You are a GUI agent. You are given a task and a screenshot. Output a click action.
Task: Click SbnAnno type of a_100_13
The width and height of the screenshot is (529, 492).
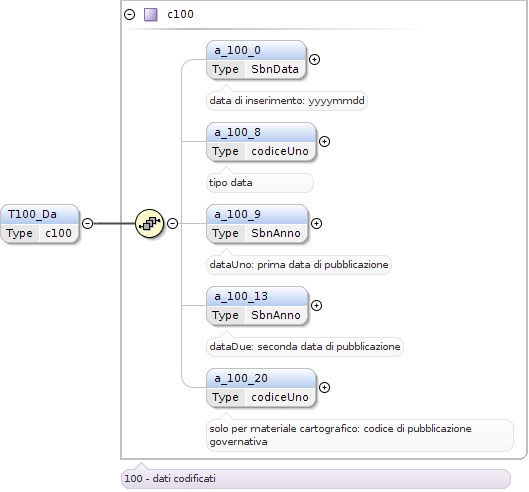tap(276, 315)
